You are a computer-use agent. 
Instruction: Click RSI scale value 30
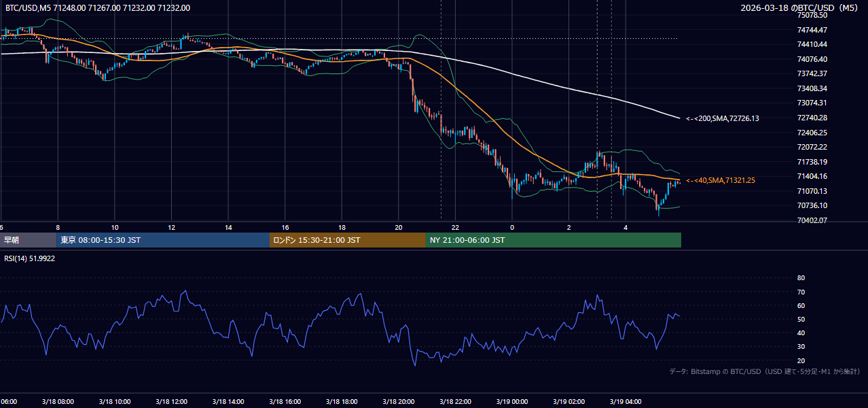click(801, 346)
